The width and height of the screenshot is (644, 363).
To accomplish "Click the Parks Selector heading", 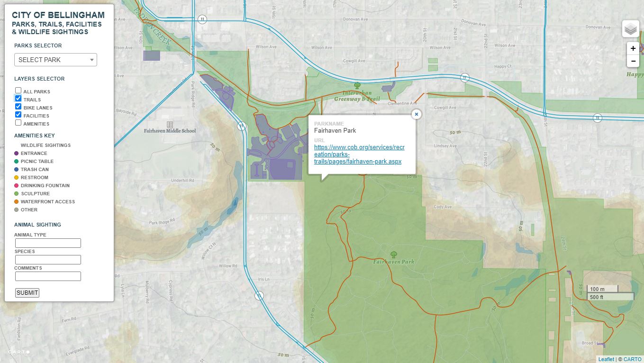I will tap(38, 46).
